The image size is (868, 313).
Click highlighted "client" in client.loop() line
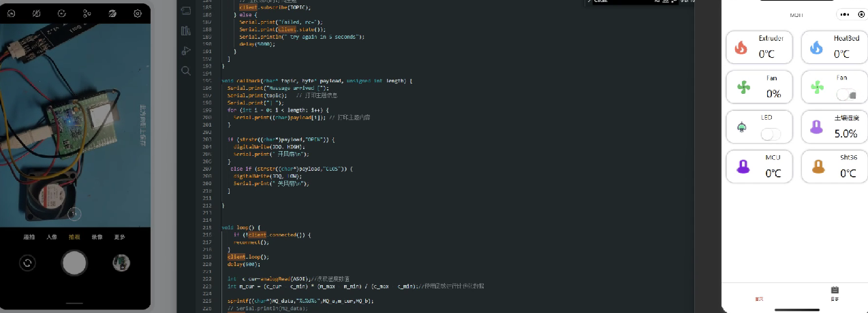tap(236, 257)
